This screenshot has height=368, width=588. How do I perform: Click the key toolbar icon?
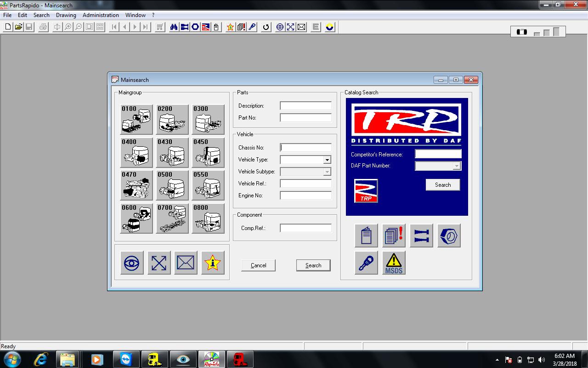point(252,27)
